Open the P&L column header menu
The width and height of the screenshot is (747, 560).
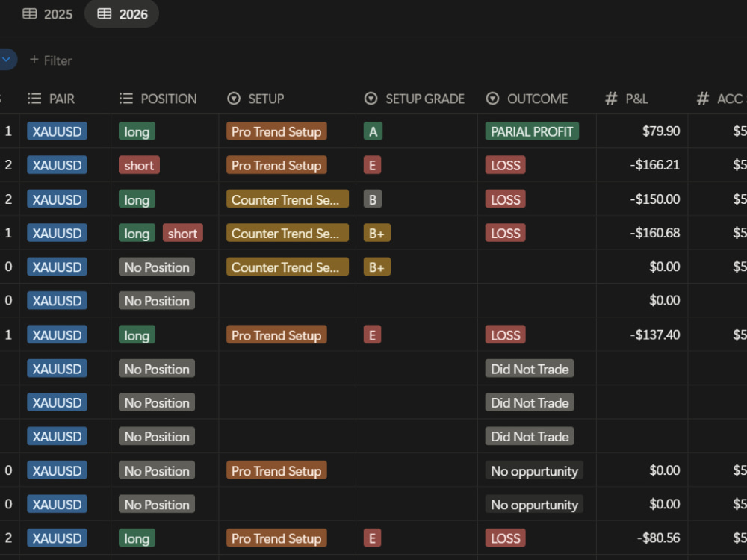tap(627, 99)
